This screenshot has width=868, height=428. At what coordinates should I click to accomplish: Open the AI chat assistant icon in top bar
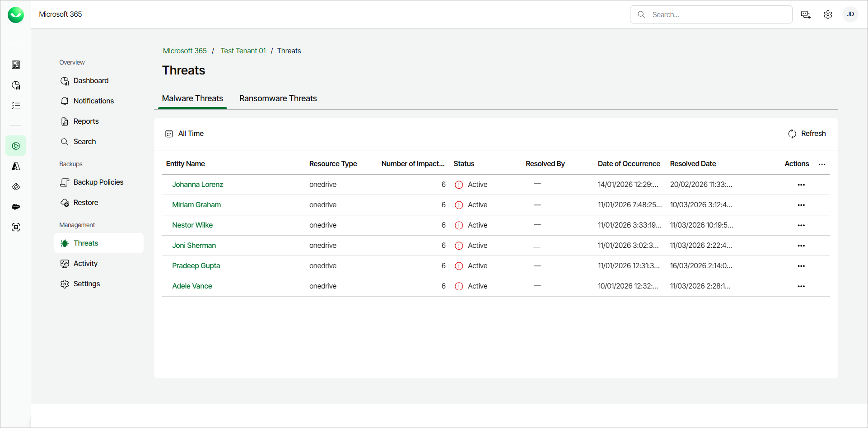(806, 14)
